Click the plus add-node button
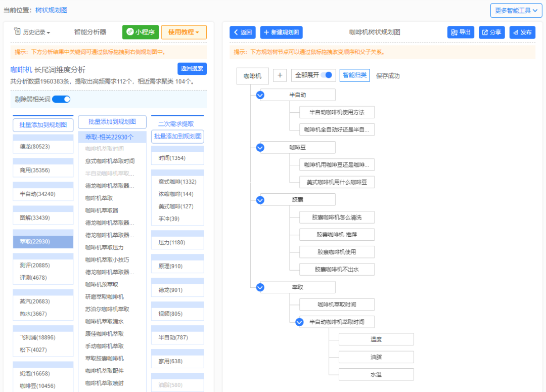 coord(280,75)
